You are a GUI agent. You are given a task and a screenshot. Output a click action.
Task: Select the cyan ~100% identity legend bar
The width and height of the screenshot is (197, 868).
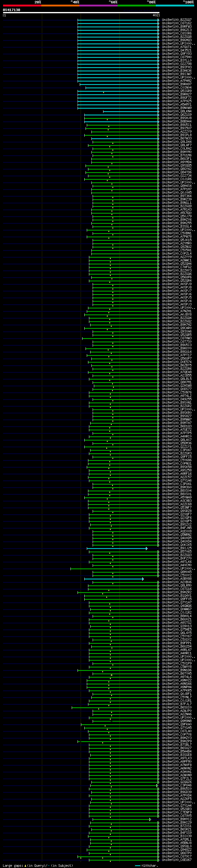(x=175, y=6)
